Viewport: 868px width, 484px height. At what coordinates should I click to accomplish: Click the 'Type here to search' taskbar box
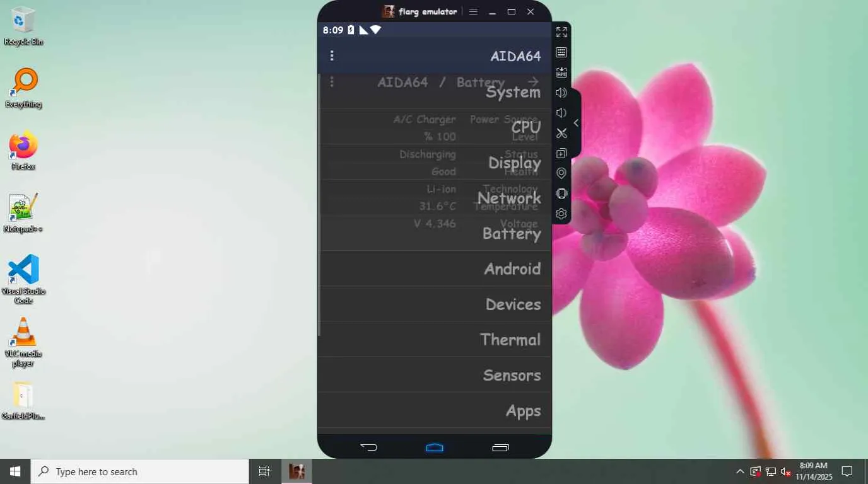pos(140,471)
